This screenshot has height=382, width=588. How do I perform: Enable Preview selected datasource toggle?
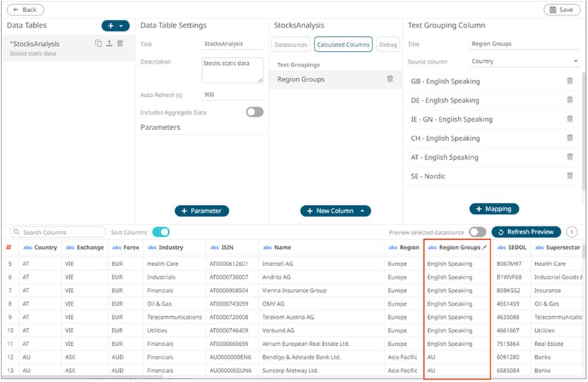pyautogui.click(x=478, y=232)
